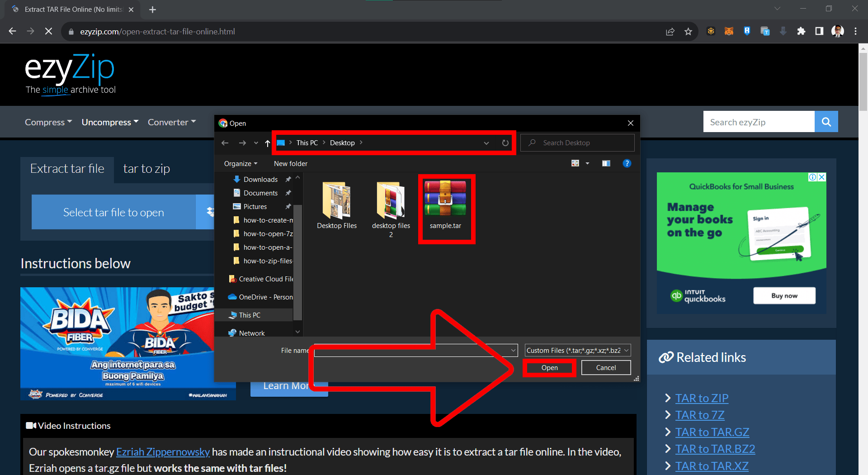Open the Binance Wallet extension

(x=711, y=31)
